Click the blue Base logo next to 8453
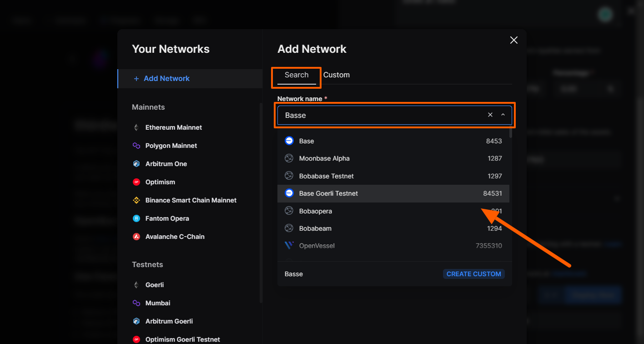This screenshot has height=344, width=644. click(x=289, y=141)
